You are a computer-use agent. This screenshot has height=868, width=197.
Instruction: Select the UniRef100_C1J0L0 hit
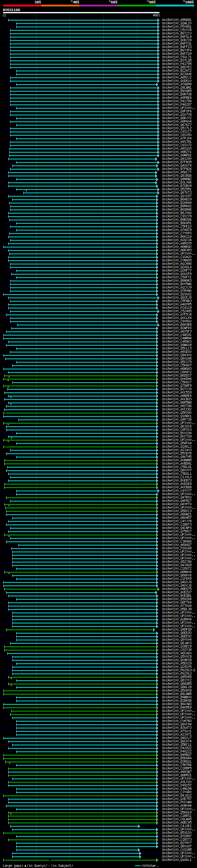[x=176, y=477]
